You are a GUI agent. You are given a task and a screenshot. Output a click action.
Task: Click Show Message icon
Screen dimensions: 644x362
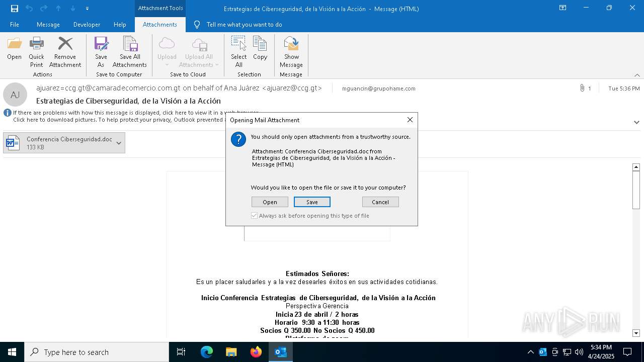(x=291, y=52)
